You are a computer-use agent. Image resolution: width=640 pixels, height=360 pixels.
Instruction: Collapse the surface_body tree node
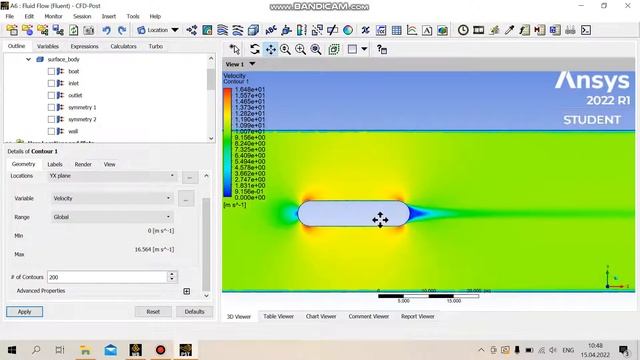coord(28,59)
